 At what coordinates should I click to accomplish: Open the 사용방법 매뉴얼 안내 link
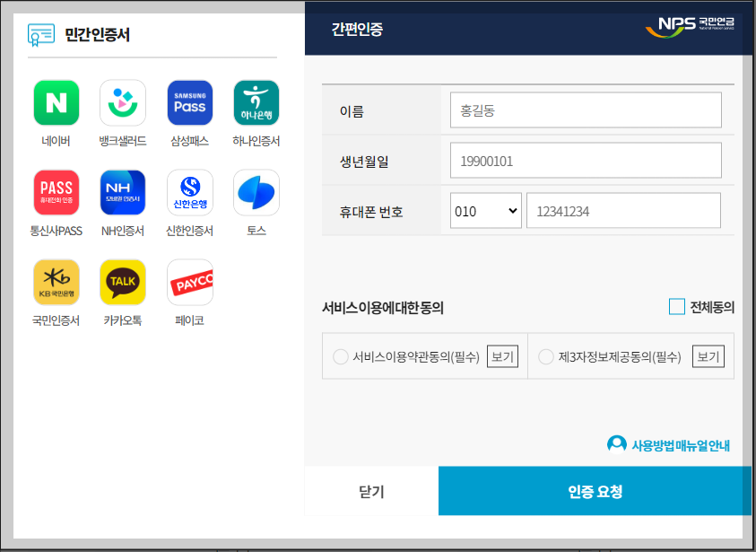pos(681,445)
